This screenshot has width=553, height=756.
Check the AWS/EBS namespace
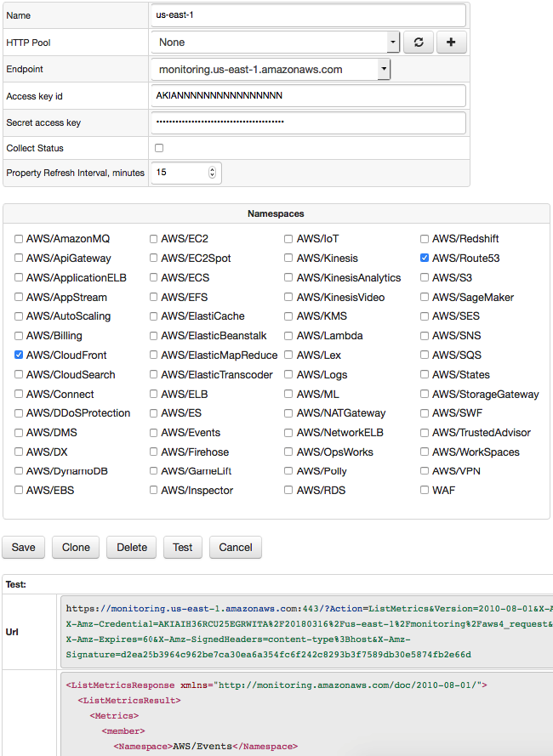point(19,490)
